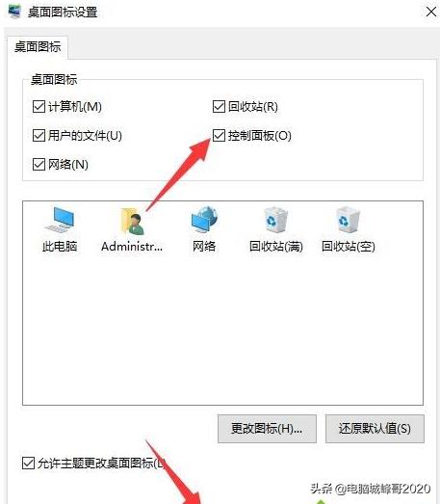
Task: Click the Administr... icon label text
Action: click(132, 247)
